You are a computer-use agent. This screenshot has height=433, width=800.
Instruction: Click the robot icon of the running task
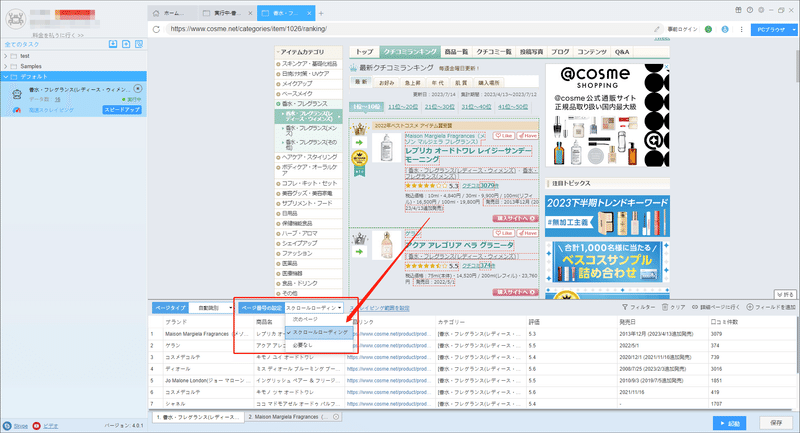click(x=17, y=94)
